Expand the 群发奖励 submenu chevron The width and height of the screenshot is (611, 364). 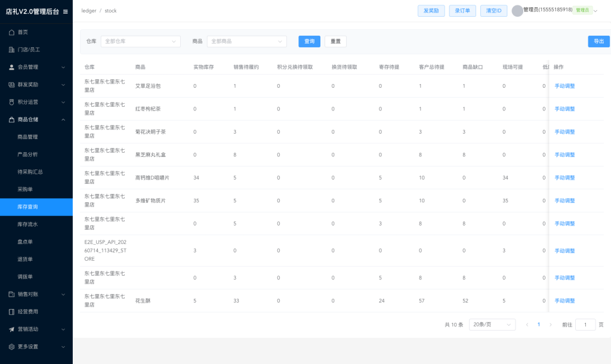(63, 85)
